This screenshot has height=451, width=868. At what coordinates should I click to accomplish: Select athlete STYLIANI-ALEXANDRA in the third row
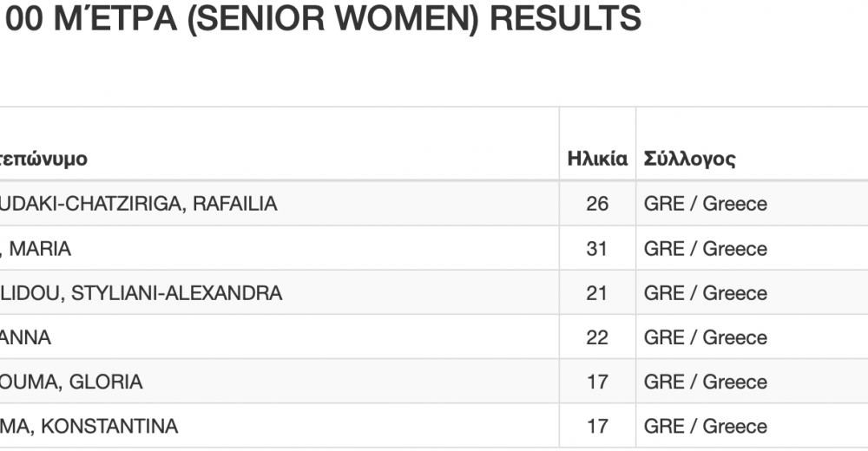tap(141, 293)
